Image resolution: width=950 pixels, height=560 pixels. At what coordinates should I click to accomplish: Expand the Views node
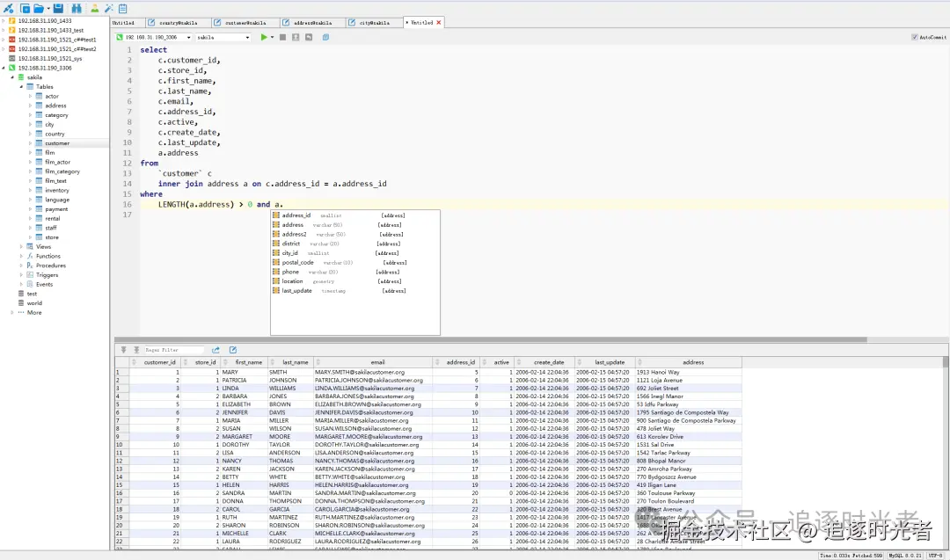pyautogui.click(x=21, y=246)
